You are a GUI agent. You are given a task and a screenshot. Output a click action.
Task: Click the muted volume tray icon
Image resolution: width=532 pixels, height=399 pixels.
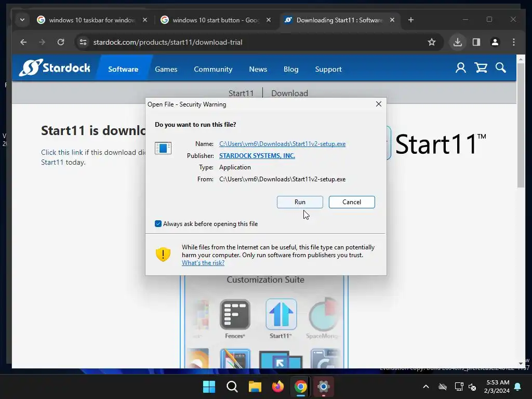coord(472,387)
